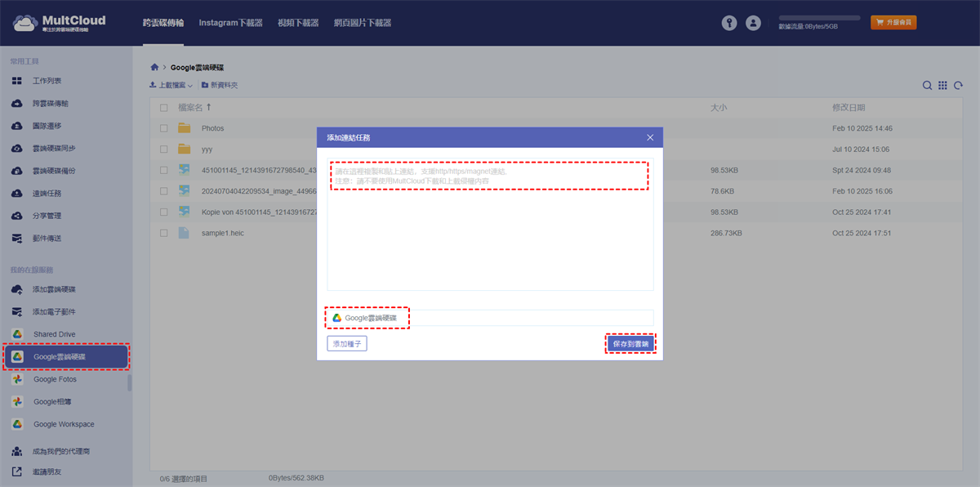Click the 郵件傳送 sidebar icon
The height and width of the screenshot is (487, 980).
click(16, 239)
